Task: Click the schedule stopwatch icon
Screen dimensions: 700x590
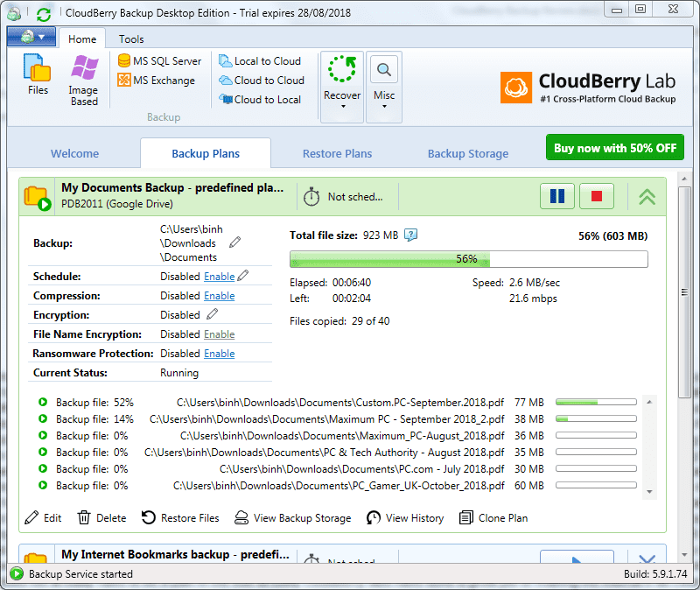Action: [311, 196]
